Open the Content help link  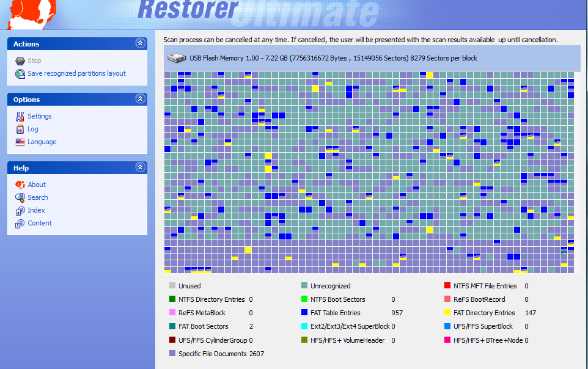40,223
